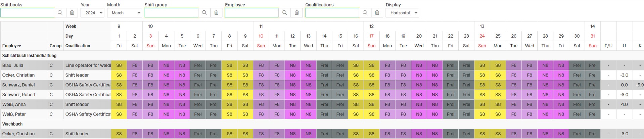The height and width of the screenshot is (139, 644).
Task: Focus the Shiftbooks input field
Action: [x=27, y=13]
